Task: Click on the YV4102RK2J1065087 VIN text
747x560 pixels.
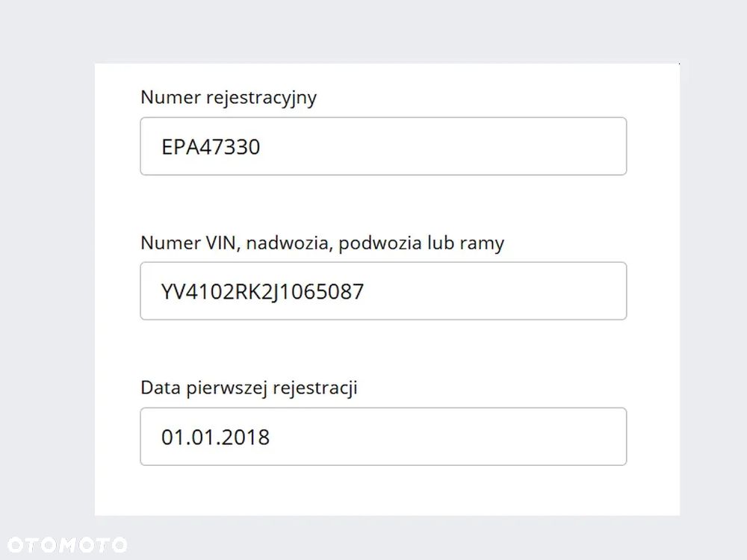Action: 262,291
